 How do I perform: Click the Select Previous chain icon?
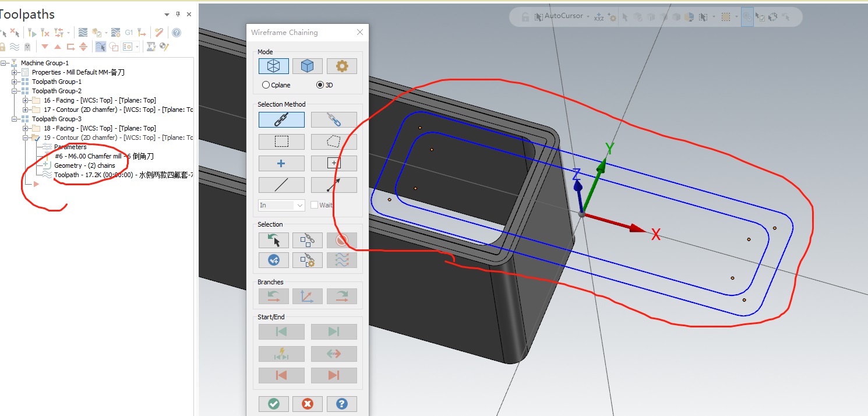[274, 239]
